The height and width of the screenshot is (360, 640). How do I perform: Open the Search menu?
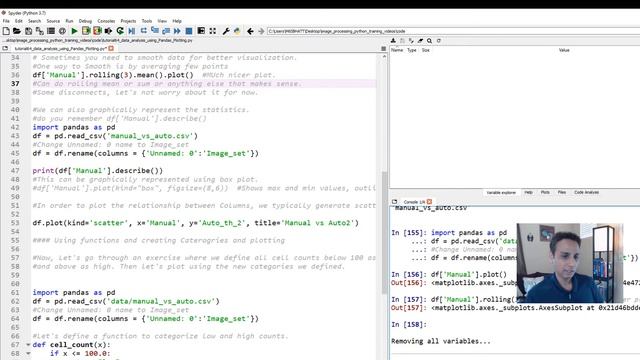coord(34,21)
